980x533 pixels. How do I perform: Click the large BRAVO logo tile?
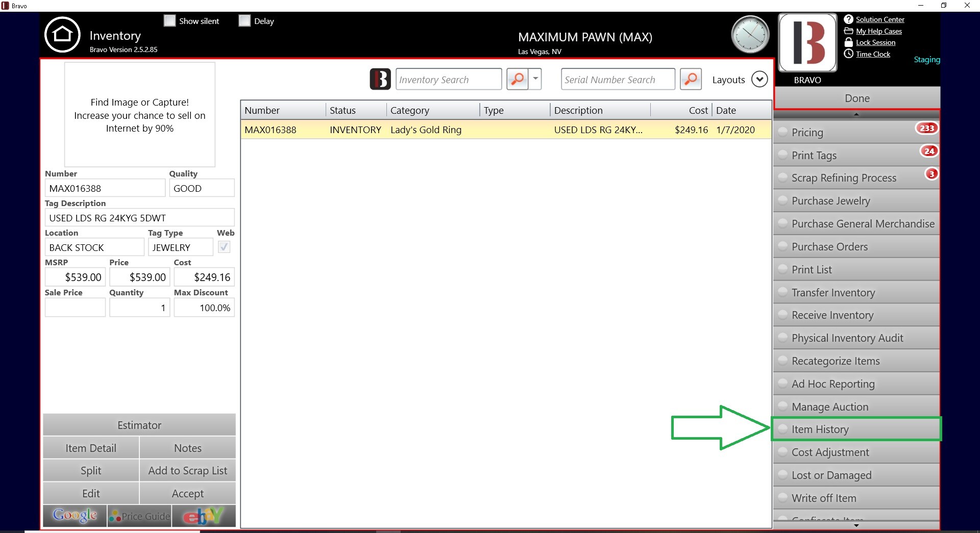[807, 43]
